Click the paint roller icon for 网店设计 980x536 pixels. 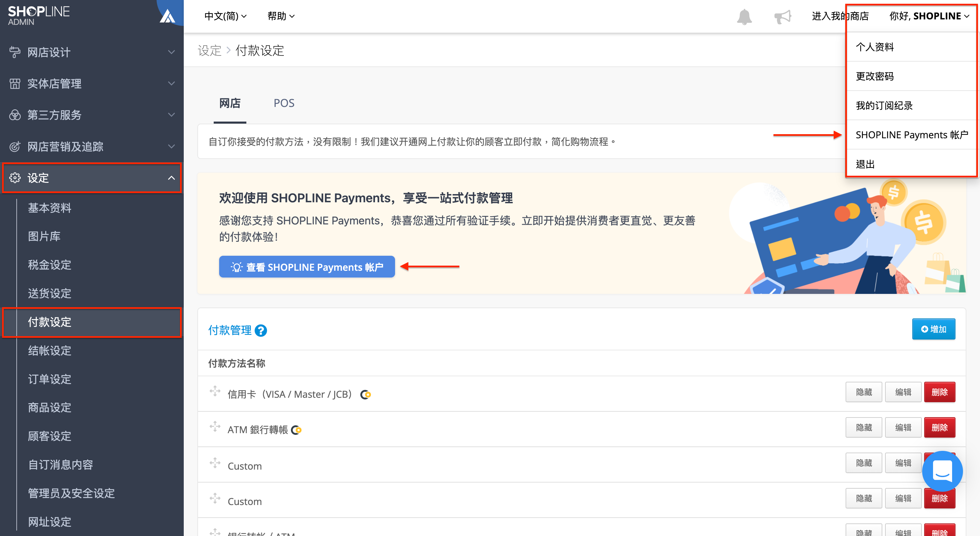(x=15, y=52)
